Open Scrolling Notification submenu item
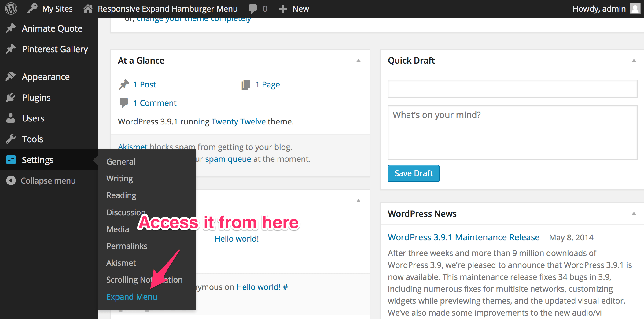 point(144,280)
